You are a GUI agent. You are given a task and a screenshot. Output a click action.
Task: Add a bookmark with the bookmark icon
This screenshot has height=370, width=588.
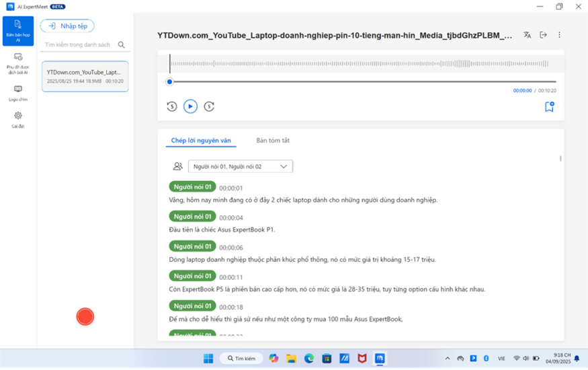pos(549,106)
